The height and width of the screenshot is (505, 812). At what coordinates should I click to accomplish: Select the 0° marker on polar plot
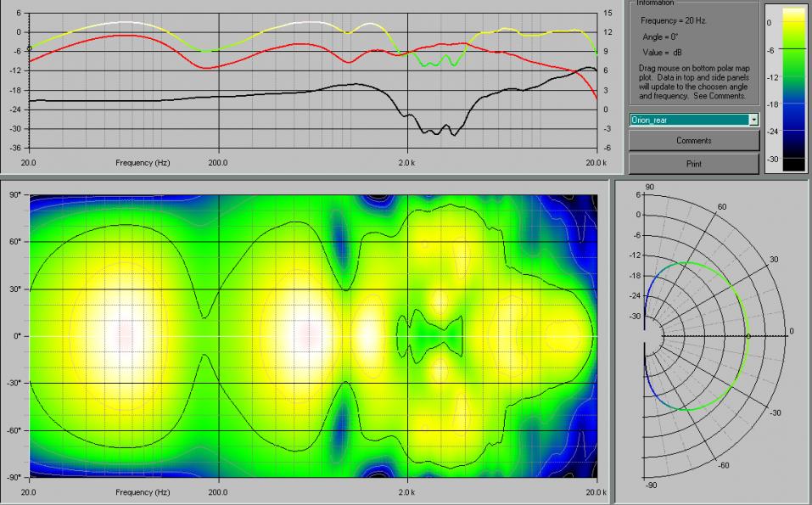[748, 337]
